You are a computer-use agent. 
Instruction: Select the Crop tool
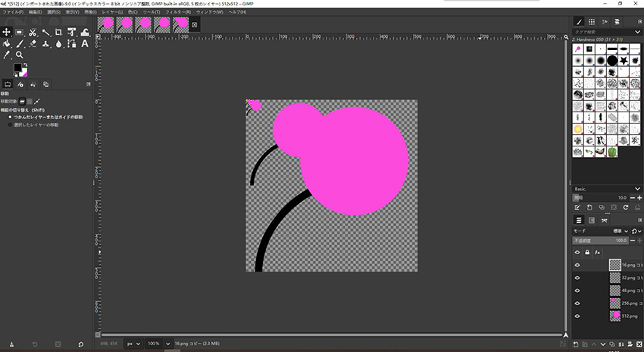tap(58, 32)
